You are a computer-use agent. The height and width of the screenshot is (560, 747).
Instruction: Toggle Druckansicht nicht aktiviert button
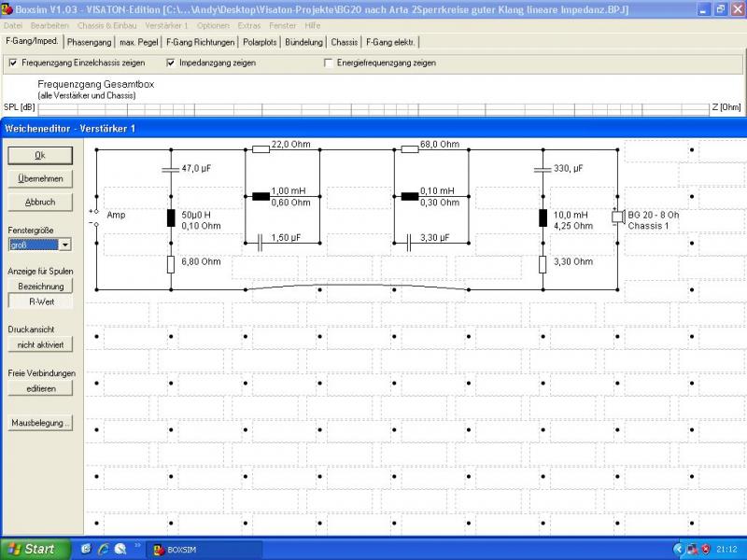click(40, 344)
